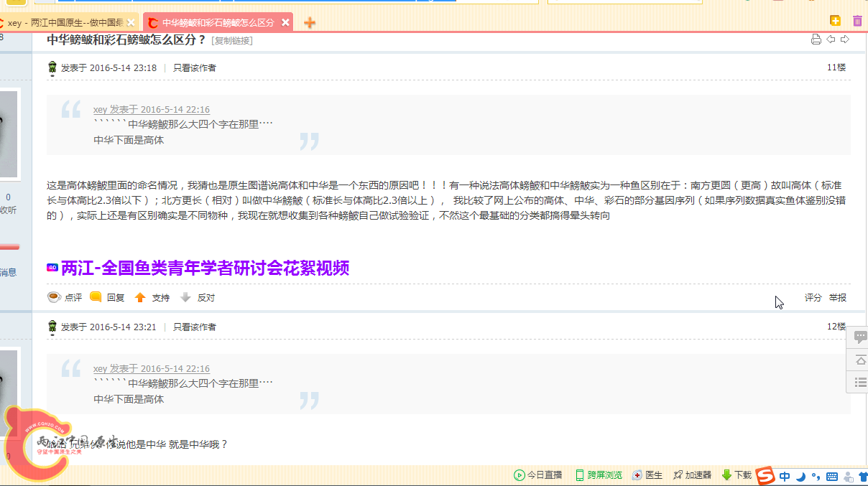
Task: Click poster icon beside 发表于 2016-5-14 23:21
Action: click(52, 327)
